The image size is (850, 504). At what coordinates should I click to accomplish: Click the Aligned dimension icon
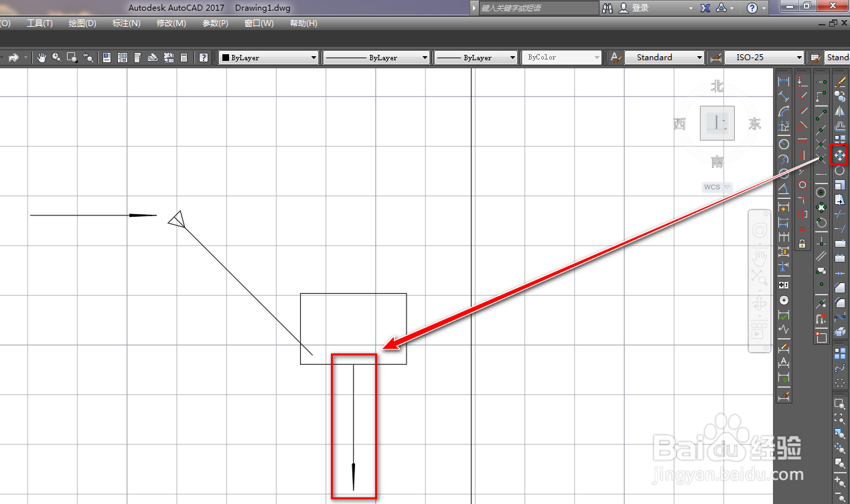[x=784, y=95]
